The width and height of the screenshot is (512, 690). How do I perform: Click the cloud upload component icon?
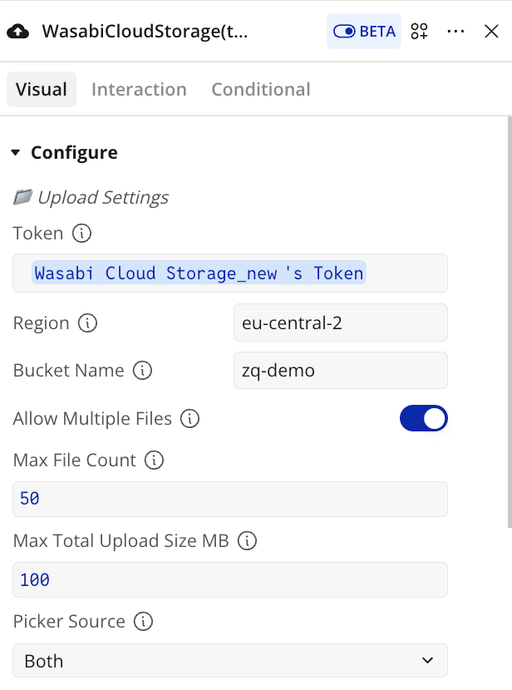click(18, 31)
